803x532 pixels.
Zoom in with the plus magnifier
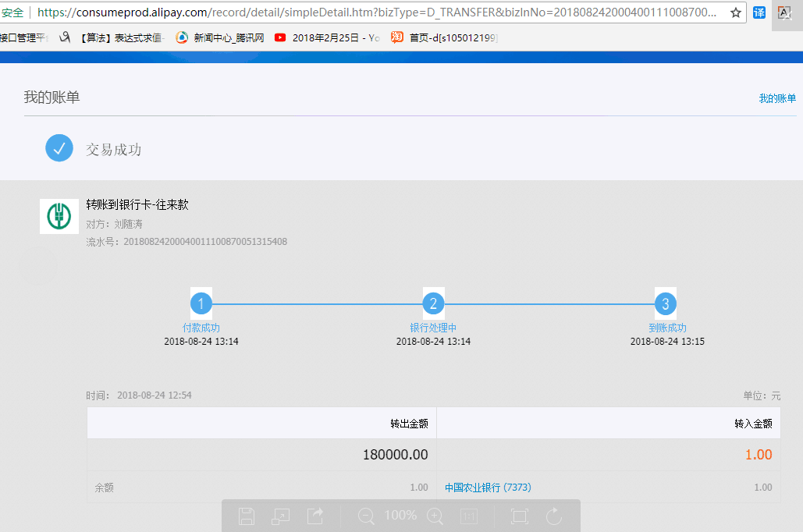435,516
